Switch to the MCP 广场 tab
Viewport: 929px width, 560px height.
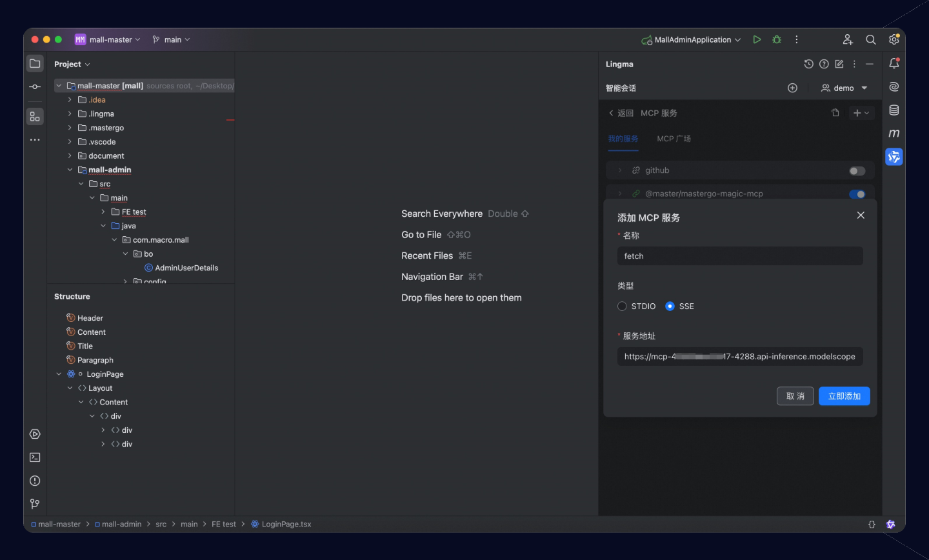(x=674, y=139)
